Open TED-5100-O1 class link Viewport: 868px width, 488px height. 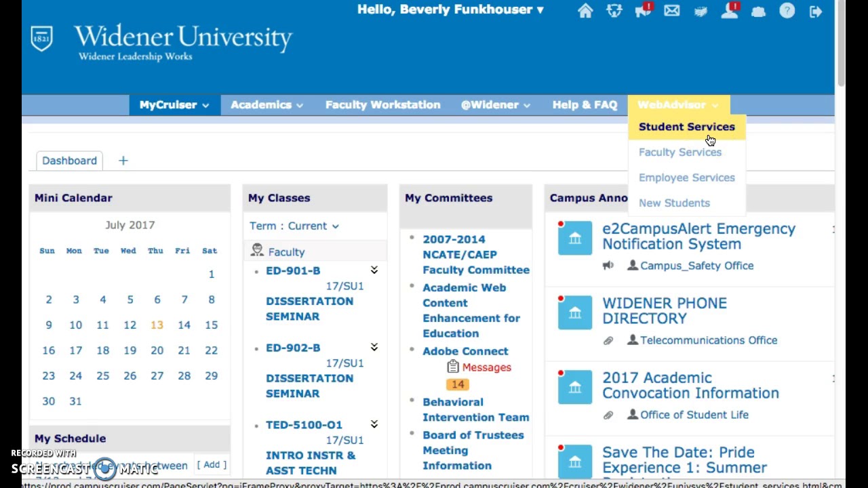(x=304, y=425)
